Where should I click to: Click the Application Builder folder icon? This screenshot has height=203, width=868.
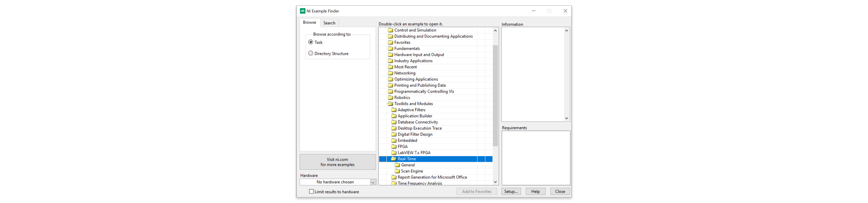click(394, 116)
